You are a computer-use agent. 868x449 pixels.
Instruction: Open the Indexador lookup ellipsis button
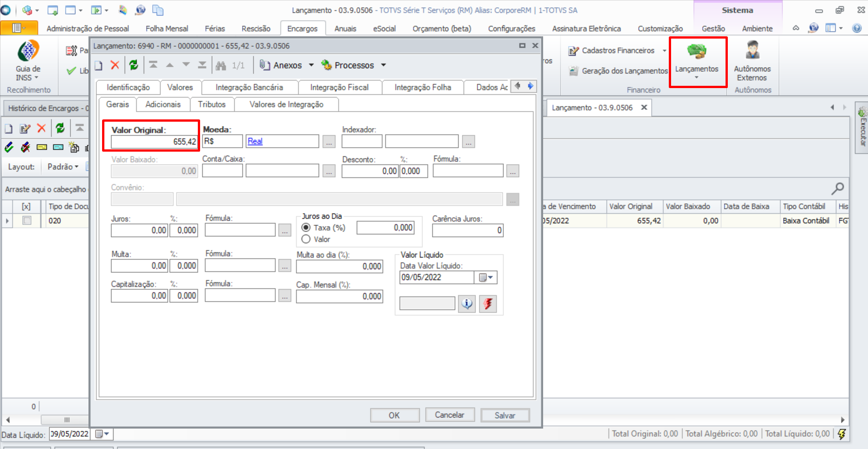[x=469, y=142]
